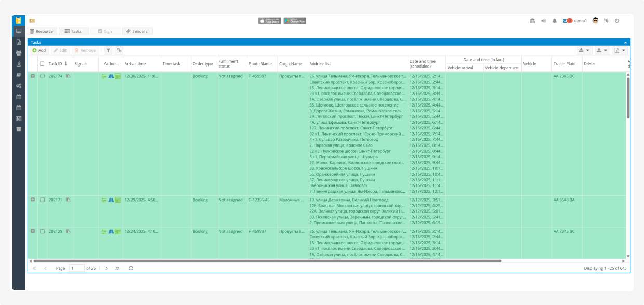Viewport: 644px width, 305px height.
Task: Tick the checkbox for task 202174
Action: pos(42,76)
